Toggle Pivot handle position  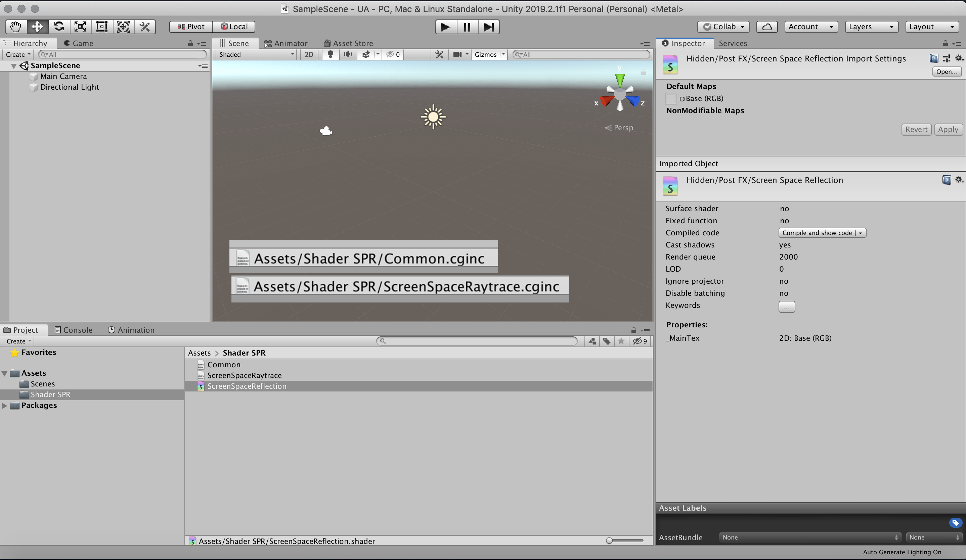pos(191,27)
